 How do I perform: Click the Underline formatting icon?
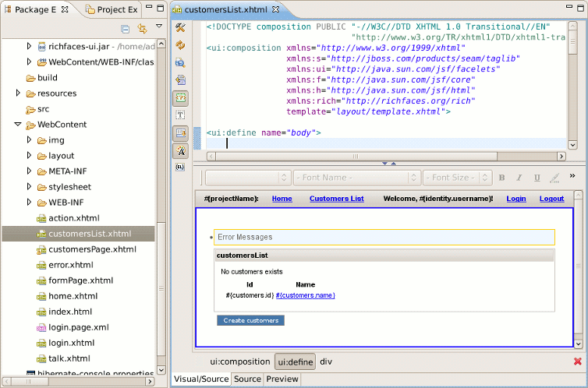point(537,178)
